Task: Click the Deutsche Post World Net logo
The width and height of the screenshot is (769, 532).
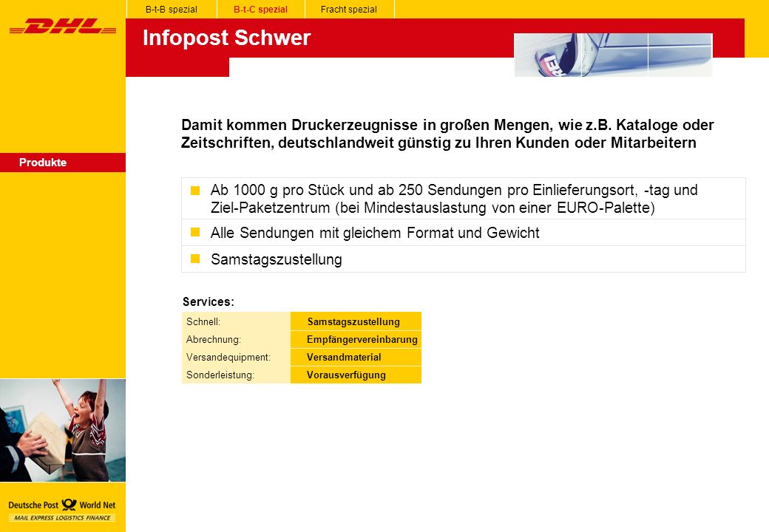Action: [x=62, y=505]
